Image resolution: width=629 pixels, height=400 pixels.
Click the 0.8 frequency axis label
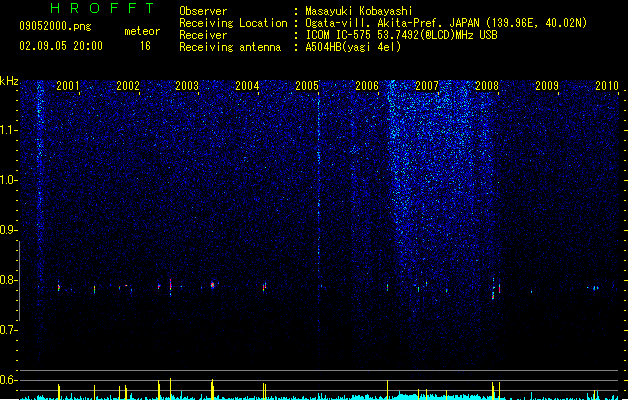pyautogui.click(x=9, y=280)
